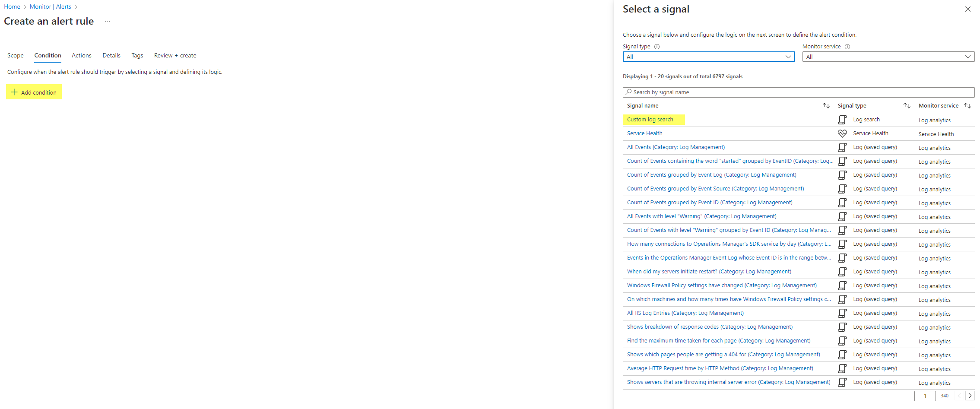This screenshot has width=980, height=409.
Task: Navigate to Home breadcrumb
Action: tap(12, 6)
